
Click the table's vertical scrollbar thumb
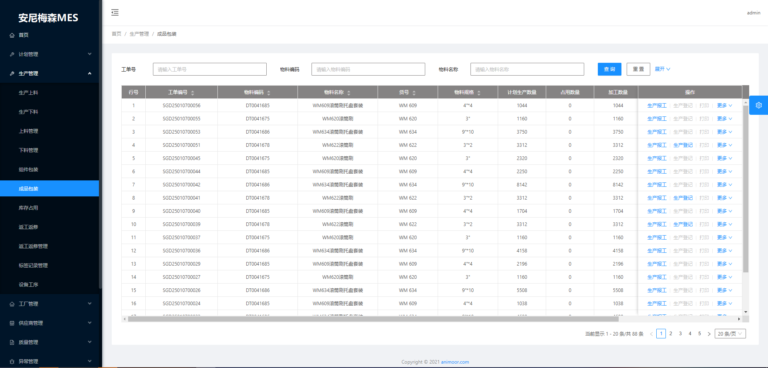(x=745, y=189)
